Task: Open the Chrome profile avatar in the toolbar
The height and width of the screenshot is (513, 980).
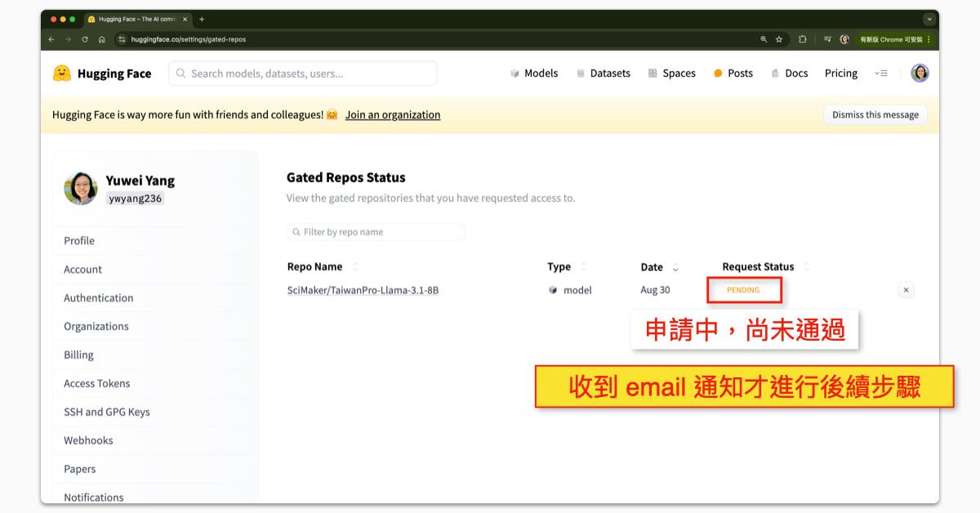Action: click(x=844, y=39)
